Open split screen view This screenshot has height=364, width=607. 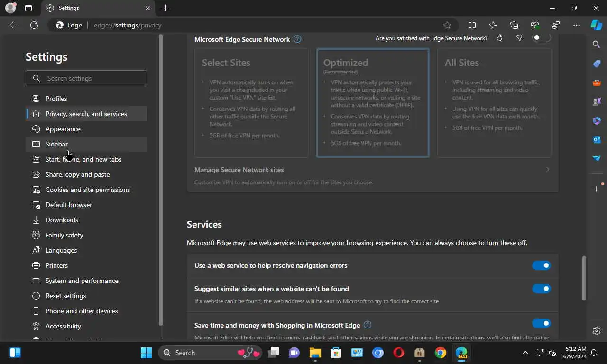[472, 25]
